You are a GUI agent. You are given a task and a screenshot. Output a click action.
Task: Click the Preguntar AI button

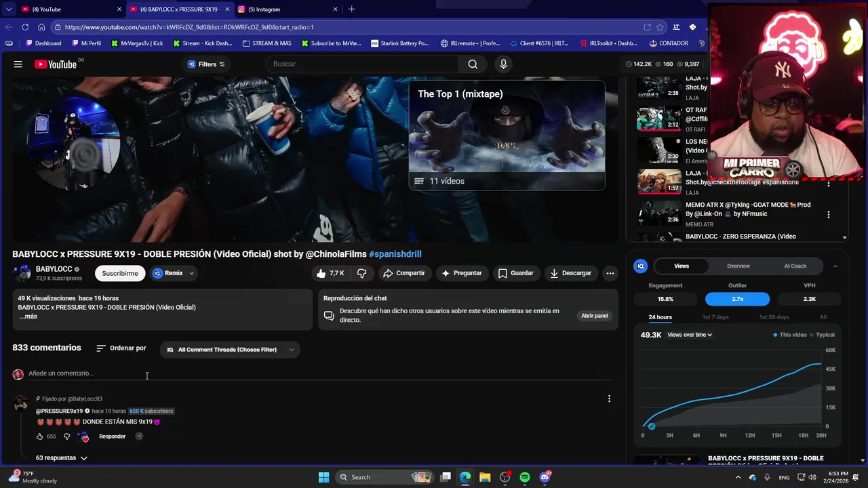[461, 273]
